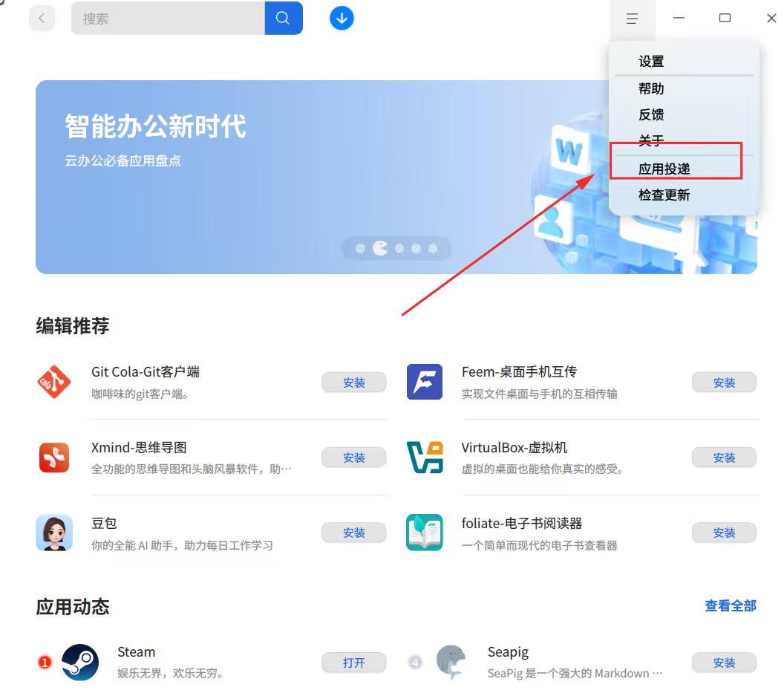This screenshot has height=696, width=784.
Task: Click the 豆包 avatar icon
Action: [54, 533]
